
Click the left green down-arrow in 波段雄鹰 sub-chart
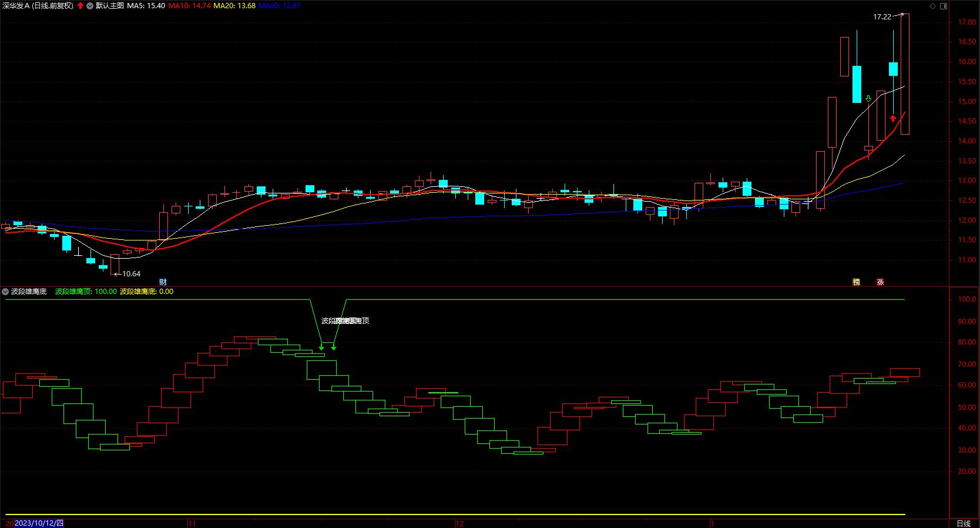(x=321, y=348)
